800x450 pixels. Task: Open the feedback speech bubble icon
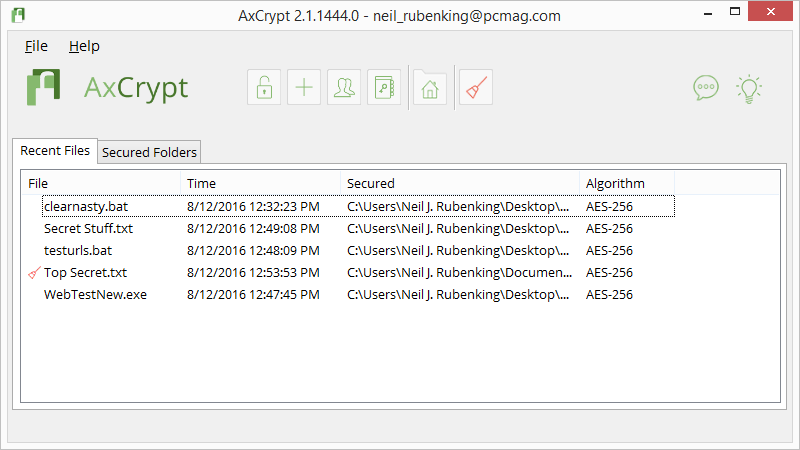(x=706, y=88)
